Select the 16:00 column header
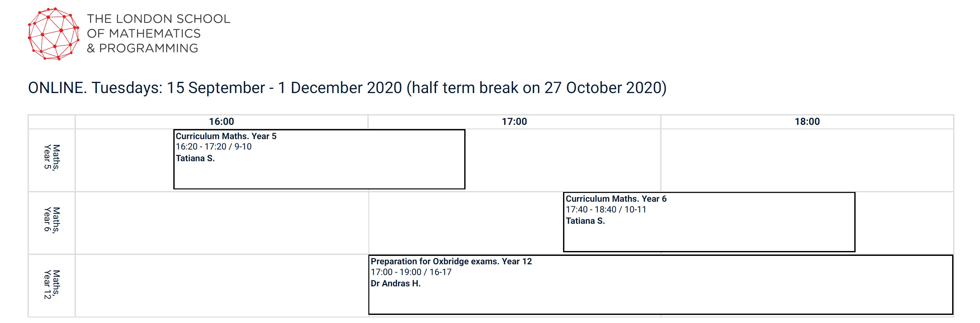This screenshot has width=980, height=323. click(x=221, y=122)
